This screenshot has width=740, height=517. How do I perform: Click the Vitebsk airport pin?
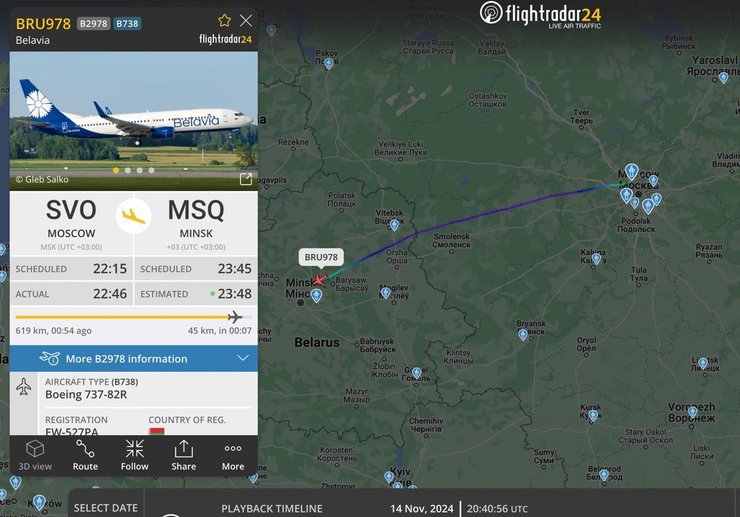point(395,225)
